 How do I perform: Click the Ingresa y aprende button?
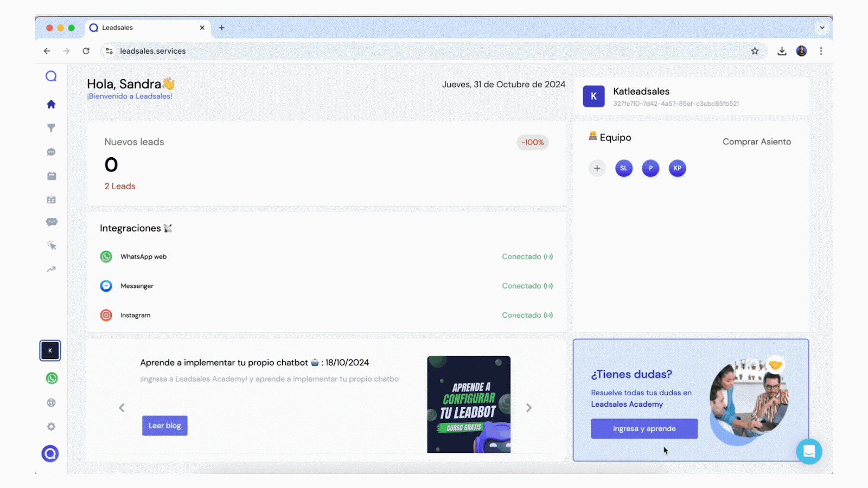[644, 428]
